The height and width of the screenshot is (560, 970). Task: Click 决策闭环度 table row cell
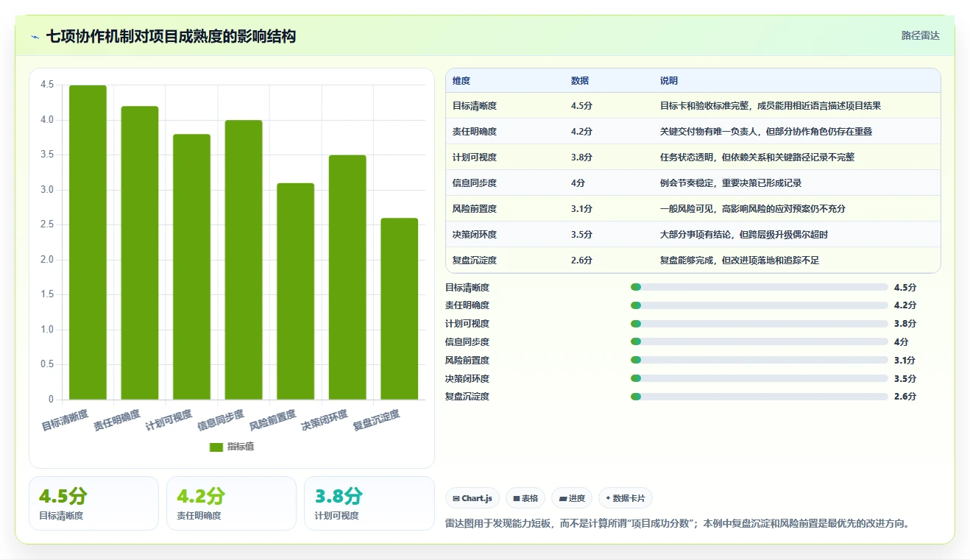pyautogui.click(x=475, y=235)
